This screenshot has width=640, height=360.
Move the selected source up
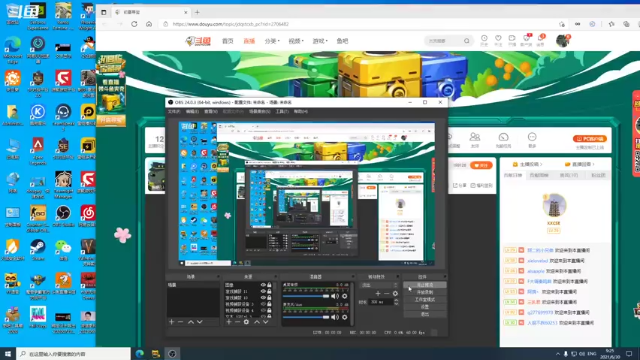257,322
